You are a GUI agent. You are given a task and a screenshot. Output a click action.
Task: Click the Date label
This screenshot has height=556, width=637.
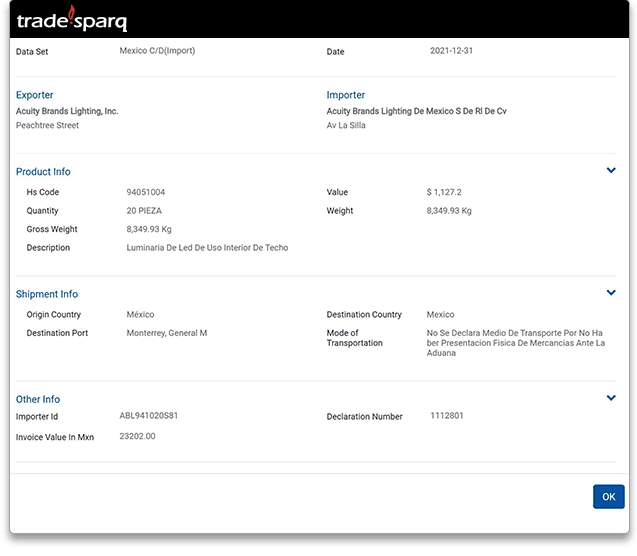pyautogui.click(x=335, y=52)
